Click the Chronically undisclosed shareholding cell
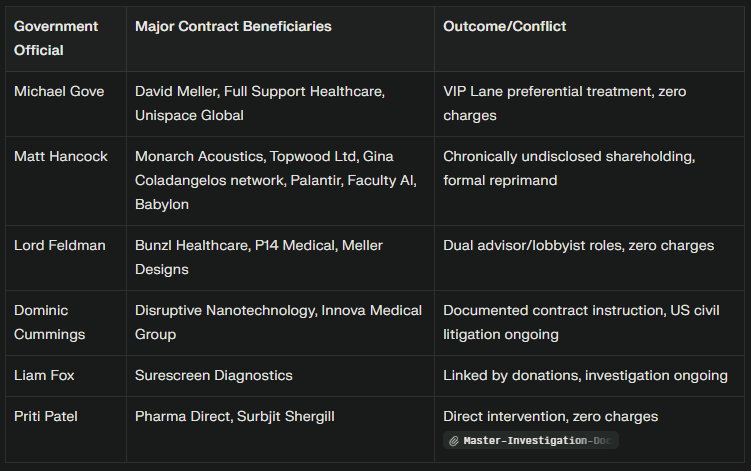 click(x=589, y=181)
